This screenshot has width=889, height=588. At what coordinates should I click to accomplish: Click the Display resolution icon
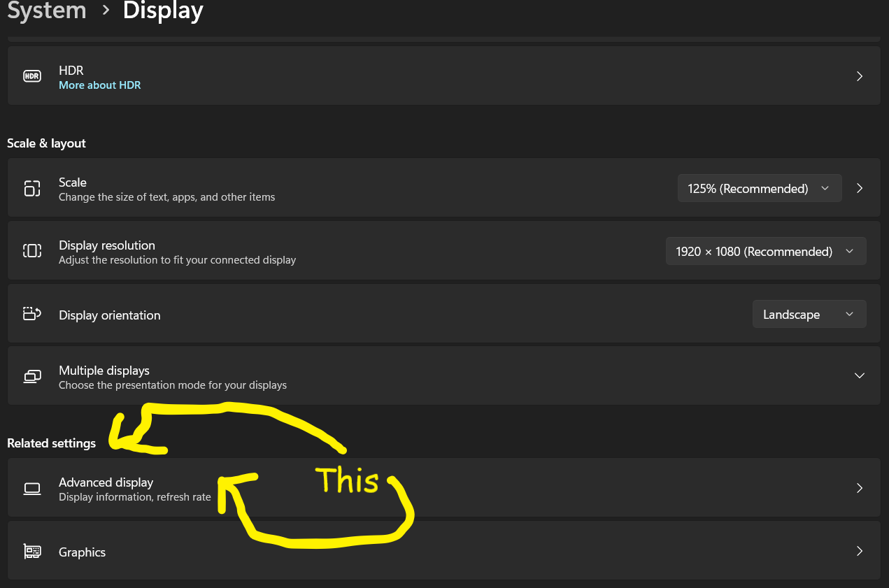(32, 251)
